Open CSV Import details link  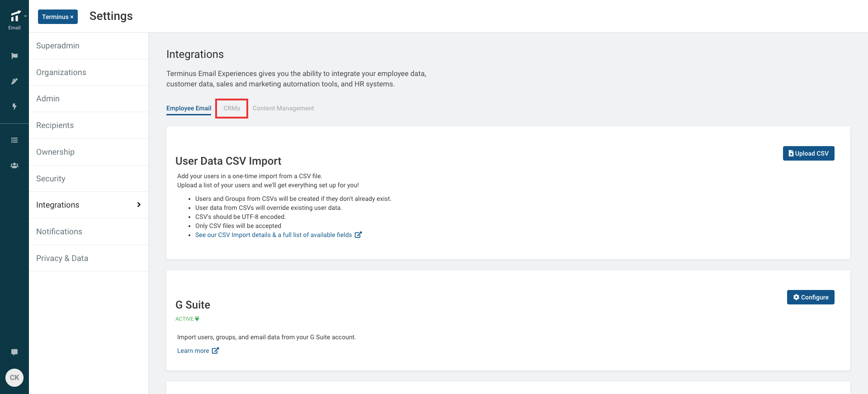[x=274, y=235]
